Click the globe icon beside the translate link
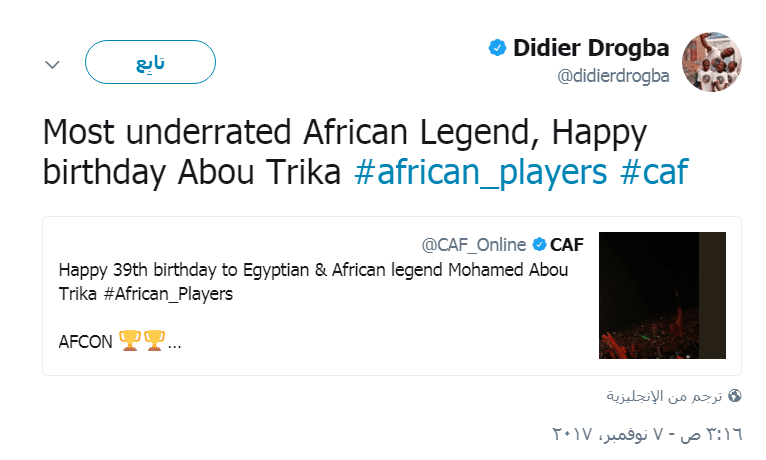Screen dimensions: 766x460 coord(735,396)
